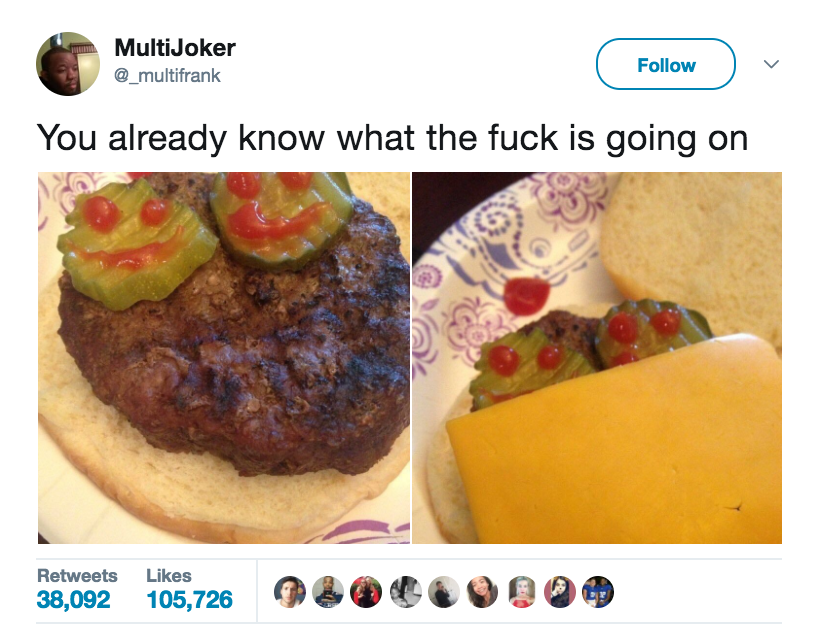View the 105,726 Likes list
The image size is (824, 632).
[189, 599]
